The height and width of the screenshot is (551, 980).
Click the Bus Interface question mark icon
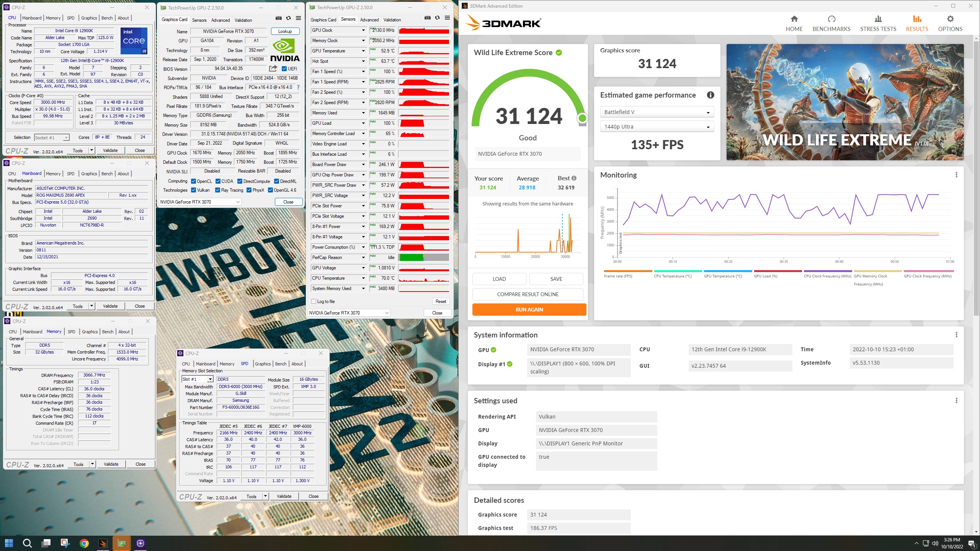pyautogui.click(x=298, y=87)
